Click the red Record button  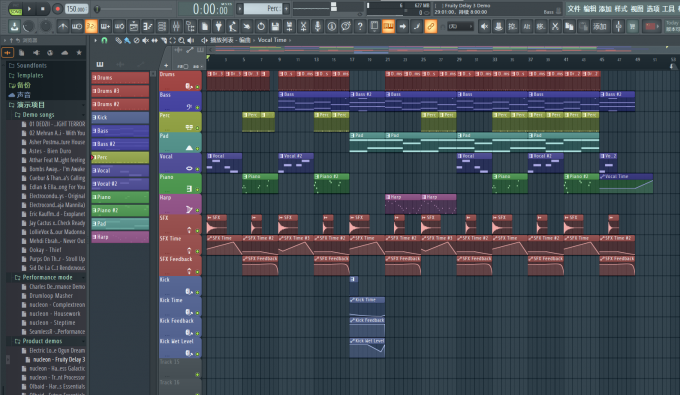[57, 9]
